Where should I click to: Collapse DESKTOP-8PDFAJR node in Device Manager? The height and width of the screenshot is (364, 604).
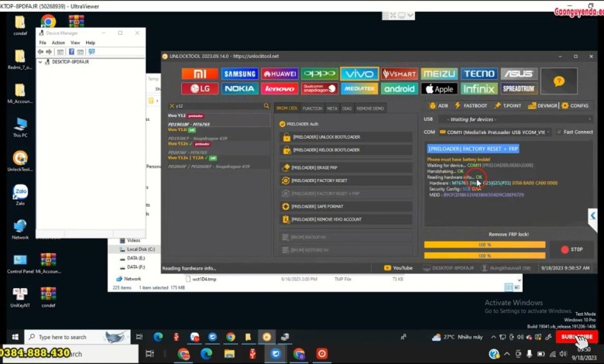[x=40, y=62]
